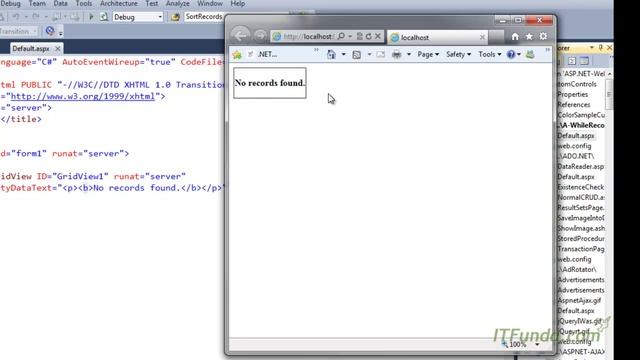The width and height of the screenshot is (640, 360).
Task: Open Visual Studio Debug menu
Action: (10, 4)
